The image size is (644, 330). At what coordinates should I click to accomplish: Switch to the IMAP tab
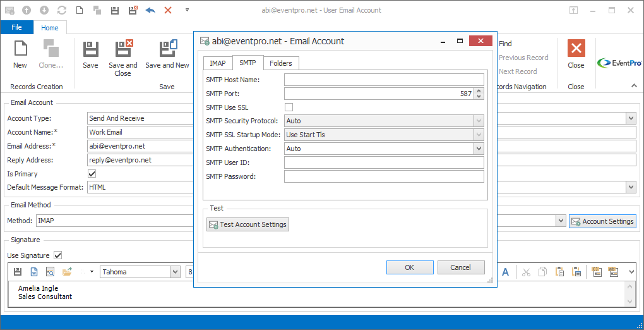pyautogui.click(x=218, y=63)
